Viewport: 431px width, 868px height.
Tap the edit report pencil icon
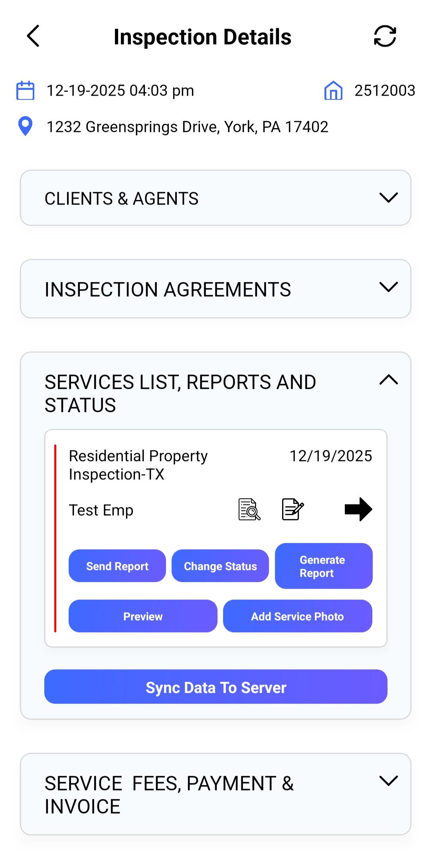[293, 509]
